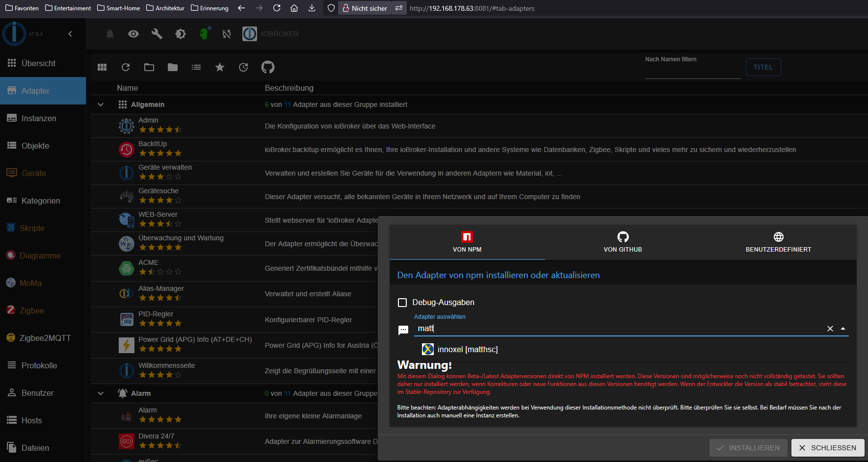Open Smart-Home bookmarks folder
The width and height of the screenshot is (868, 462).
coord(119,8)
